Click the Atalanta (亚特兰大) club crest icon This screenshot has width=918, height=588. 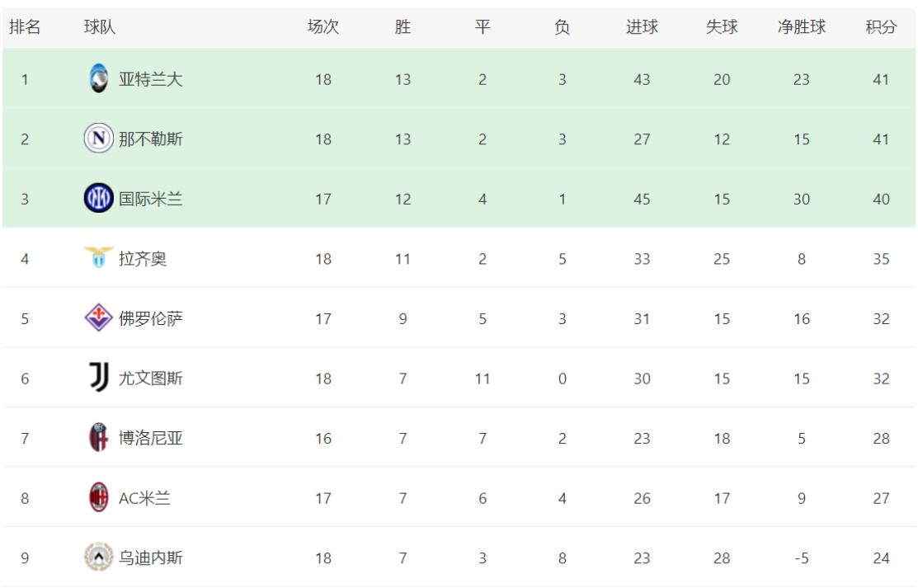pyautogui.click(x=97, y=79)
